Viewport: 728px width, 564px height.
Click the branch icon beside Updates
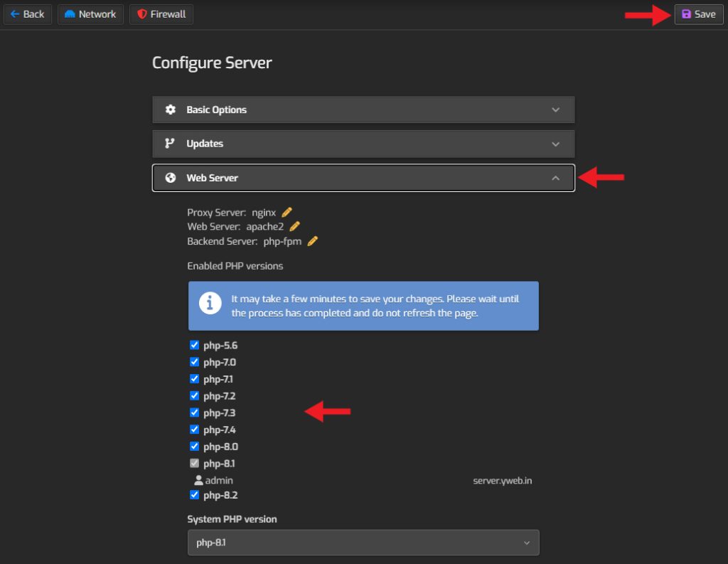click(x=170, y=144)
